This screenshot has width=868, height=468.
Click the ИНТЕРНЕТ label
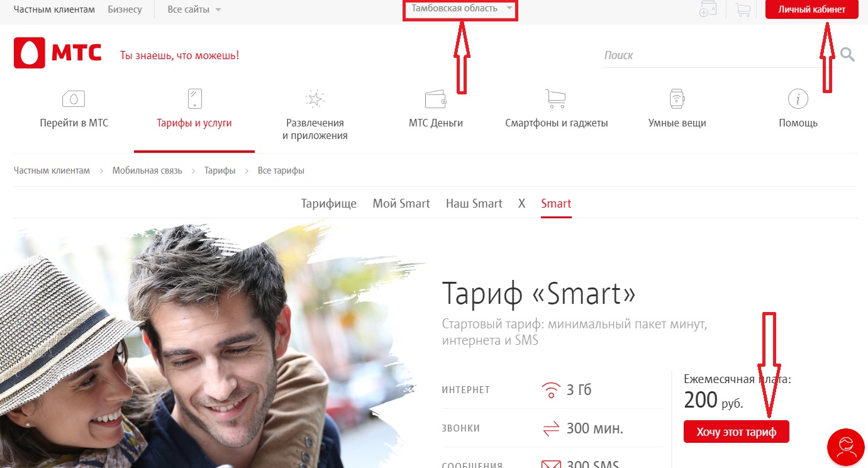(x=466, y=390)
